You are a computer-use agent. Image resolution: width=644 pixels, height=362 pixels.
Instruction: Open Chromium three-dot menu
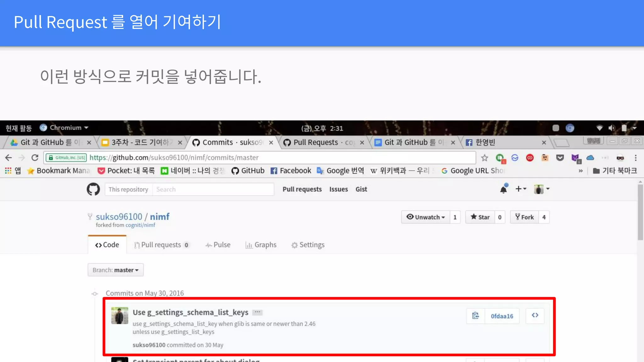pos(636,158)
